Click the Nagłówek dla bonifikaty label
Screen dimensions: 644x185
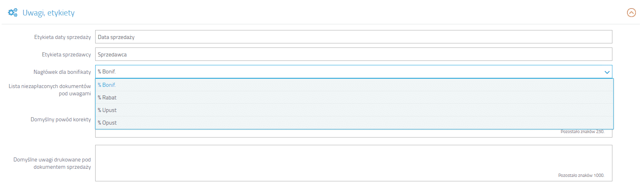point(62,72)
